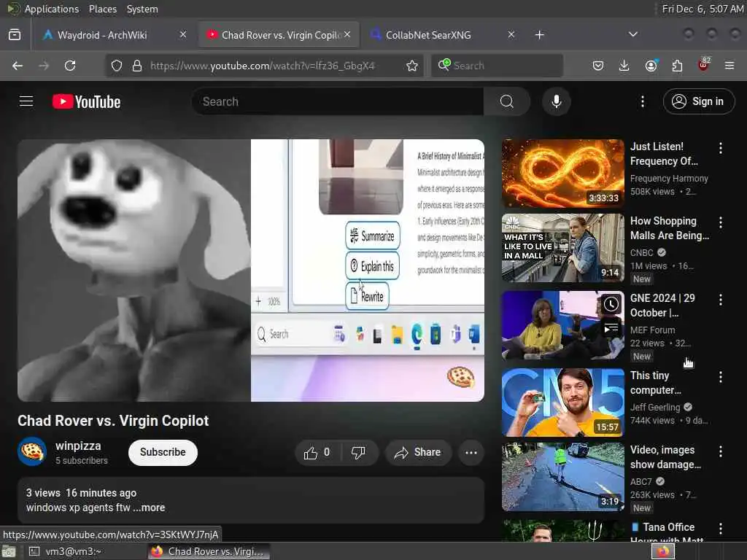Click the Share button
The height and width of the screenshot is (560, 747).
click(417, 452)
